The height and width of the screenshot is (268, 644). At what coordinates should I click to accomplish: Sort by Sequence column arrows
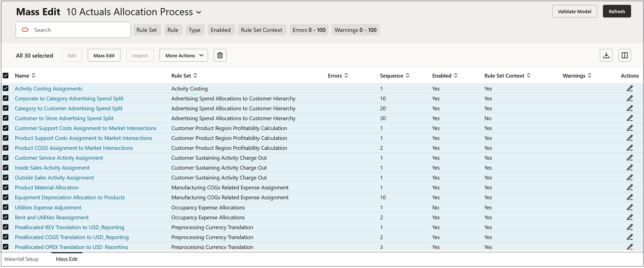[x=407, y=76]
